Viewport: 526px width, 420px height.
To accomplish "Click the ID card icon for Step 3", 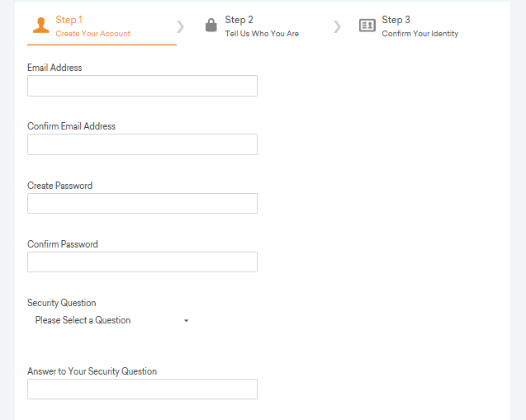I will (x=367, y=25).
